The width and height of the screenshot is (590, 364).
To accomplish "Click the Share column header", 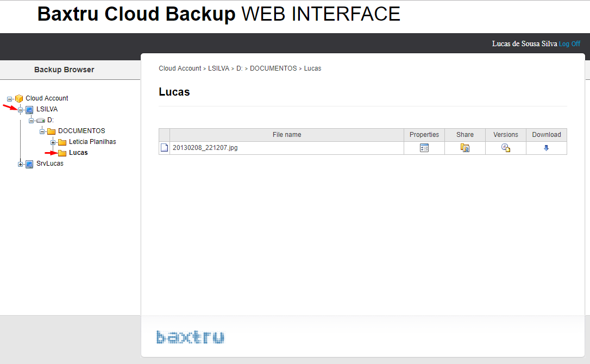I will click(x=465, y=135).
